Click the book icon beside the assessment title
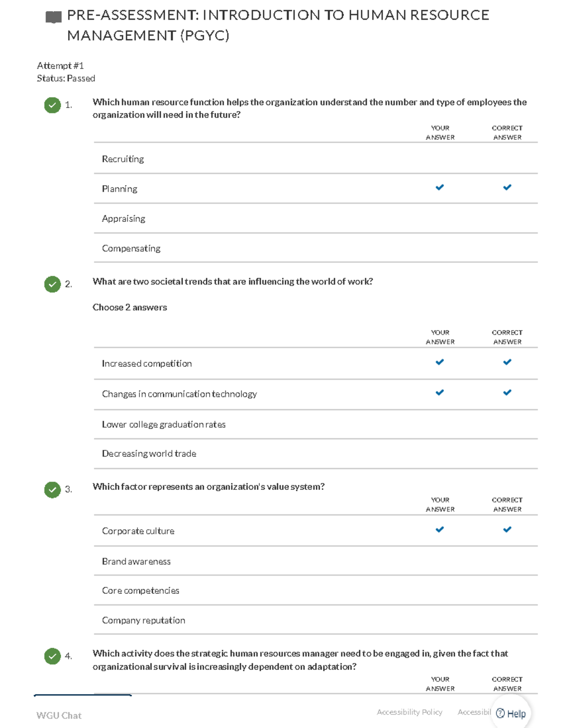This screenshot has height=728, width=563. pos(53,18)
